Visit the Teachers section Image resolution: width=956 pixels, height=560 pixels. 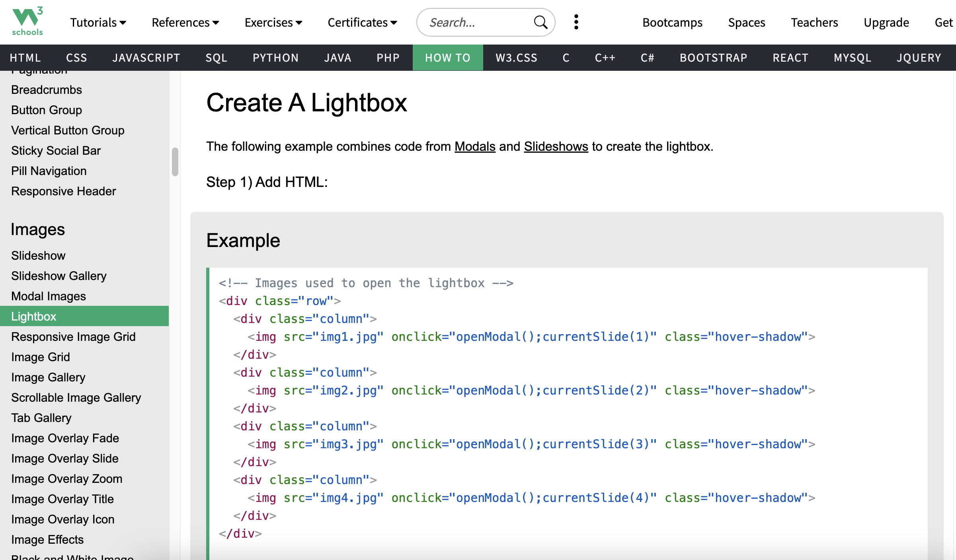point(814,23)
